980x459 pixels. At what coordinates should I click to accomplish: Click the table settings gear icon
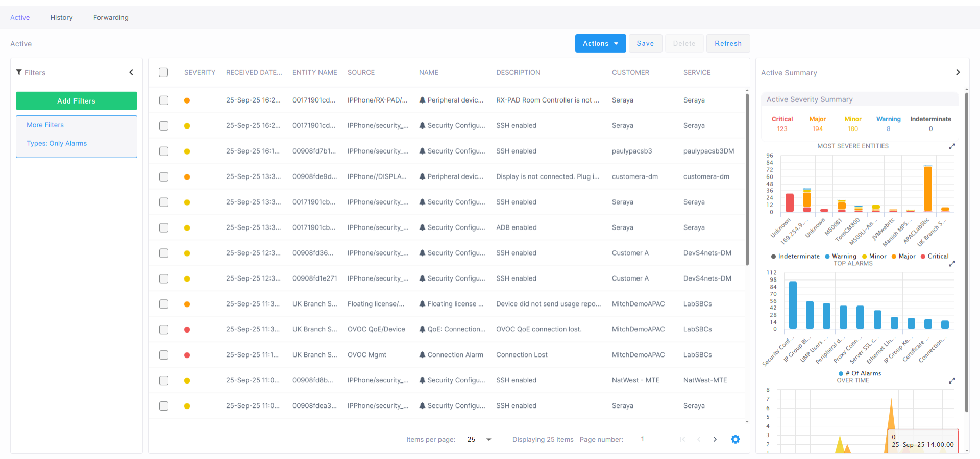pyautogui.click(x=735, y=439)
